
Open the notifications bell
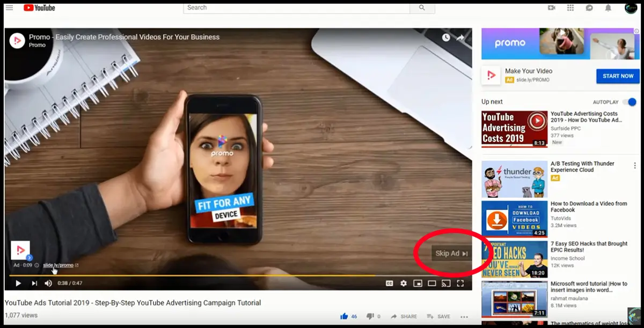[x=608, y=8]
